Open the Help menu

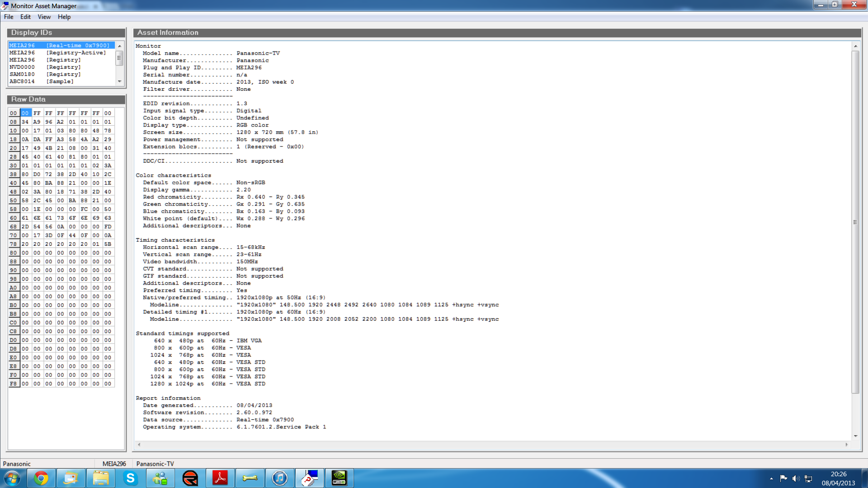point(64,17)
